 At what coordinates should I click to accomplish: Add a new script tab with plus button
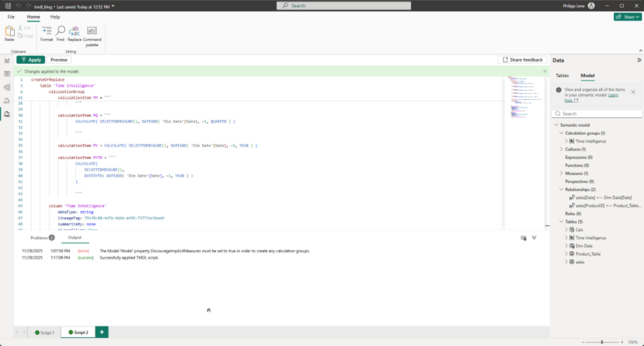pyautogui.click(x=102, y=332)
